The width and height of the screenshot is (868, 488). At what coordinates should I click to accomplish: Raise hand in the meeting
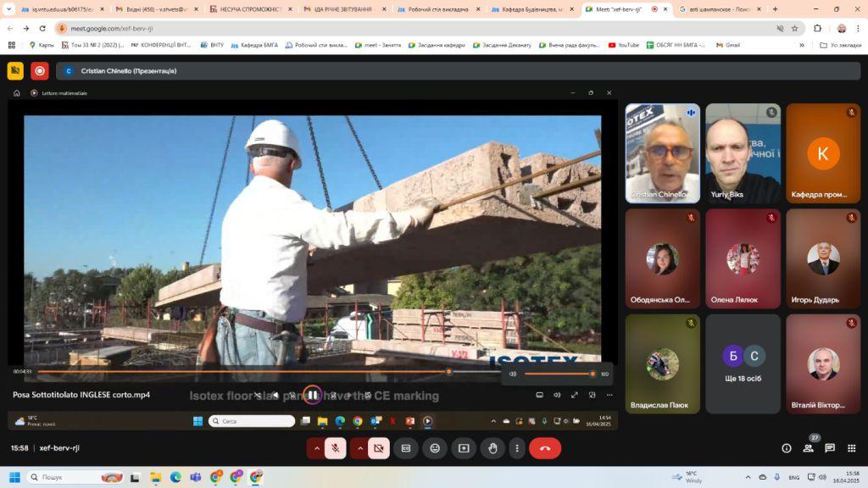coord(492,448)
